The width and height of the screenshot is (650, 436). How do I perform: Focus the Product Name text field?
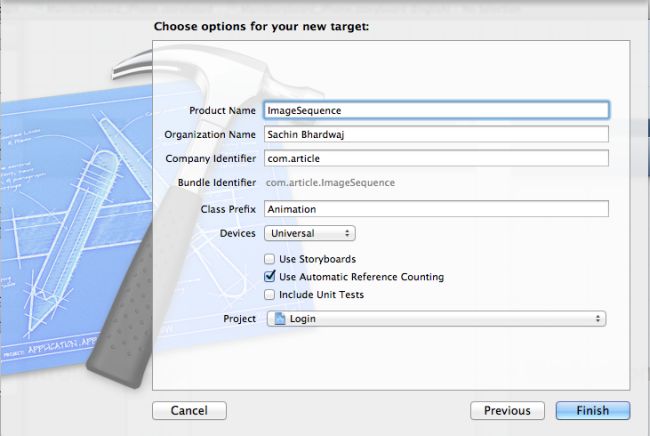(x=436, y=110)
